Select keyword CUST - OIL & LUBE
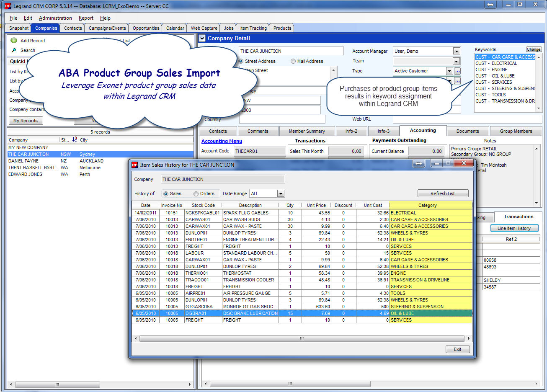This screenshot has height=392, width=547. (x=505, y=76)
